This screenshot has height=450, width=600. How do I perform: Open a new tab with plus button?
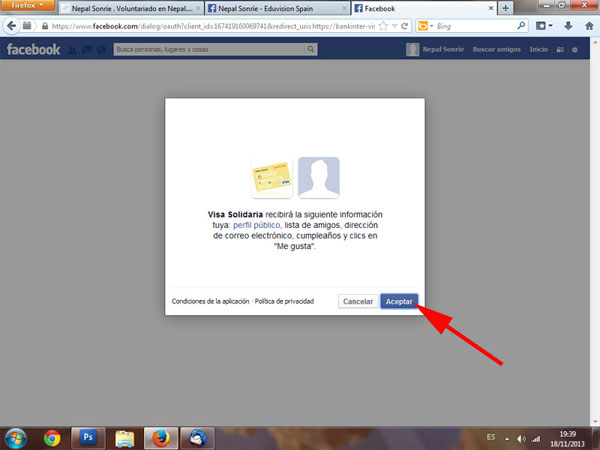(505, 8)
